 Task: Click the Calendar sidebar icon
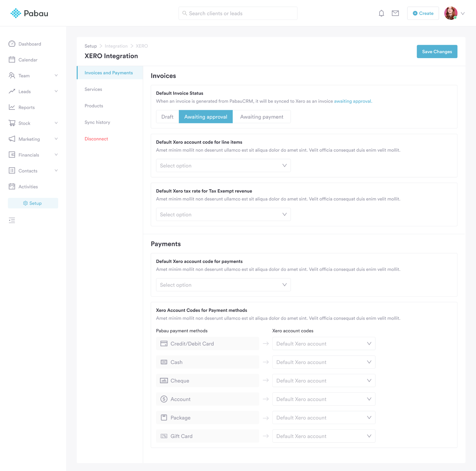[x=12, y=59]
